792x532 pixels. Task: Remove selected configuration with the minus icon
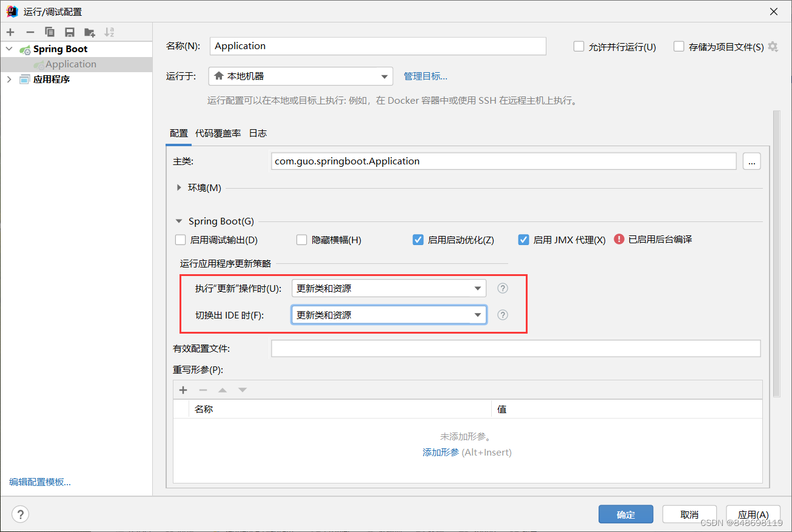[x=30, y=32]
